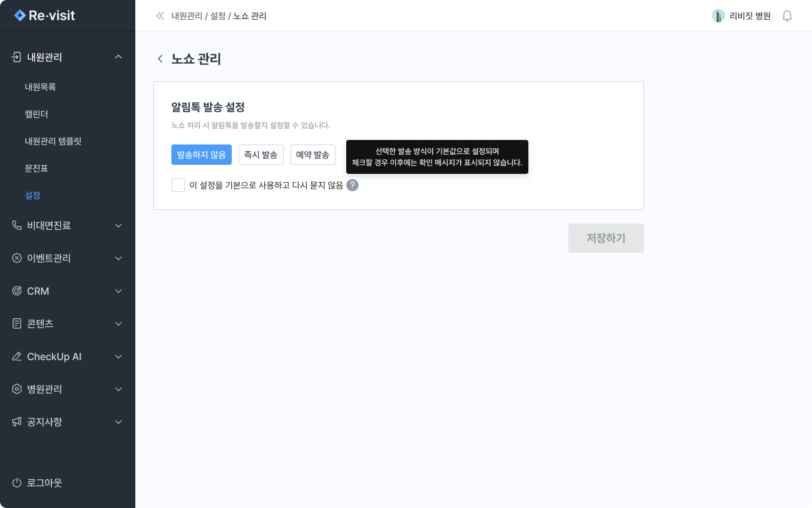Open the 캘린더 menu item
This screenshot has width=812, height=508.
(37, 114)
